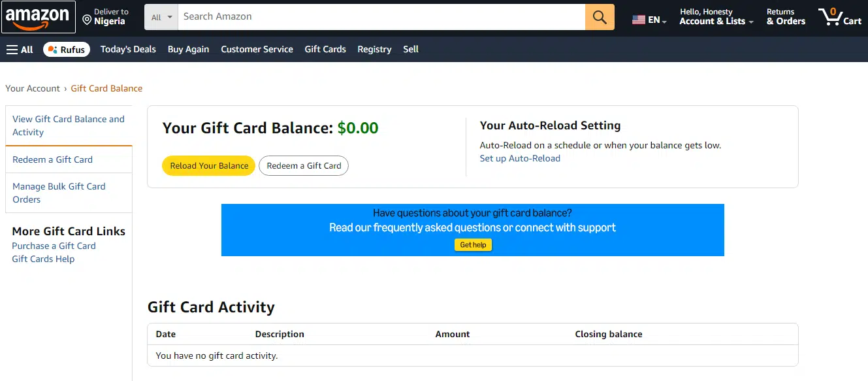Click the Get help button in the banner
Viewport: 868px width, 381px height.
[473, 245]
